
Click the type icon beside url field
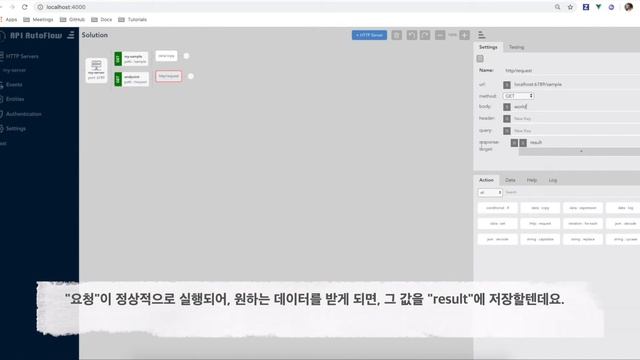(507, 85)
